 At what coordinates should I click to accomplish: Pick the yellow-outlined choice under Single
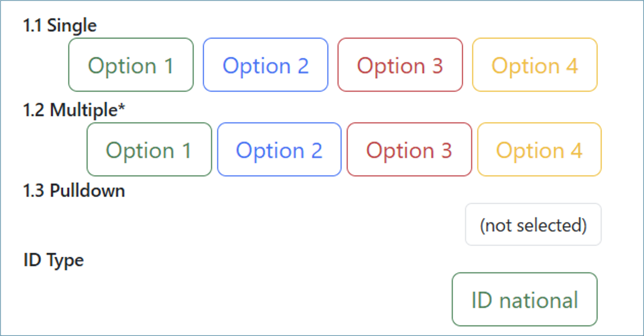coord(535,65)
